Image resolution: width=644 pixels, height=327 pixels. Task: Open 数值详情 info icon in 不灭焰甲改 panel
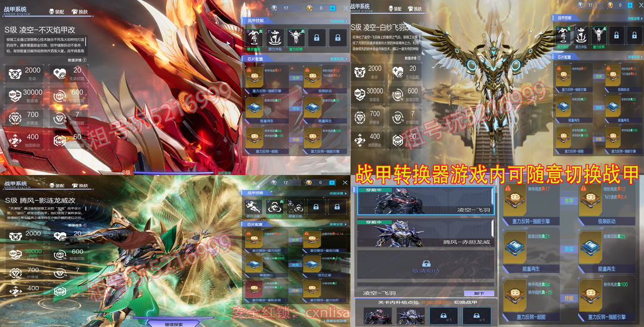click(x=85, y=60)
